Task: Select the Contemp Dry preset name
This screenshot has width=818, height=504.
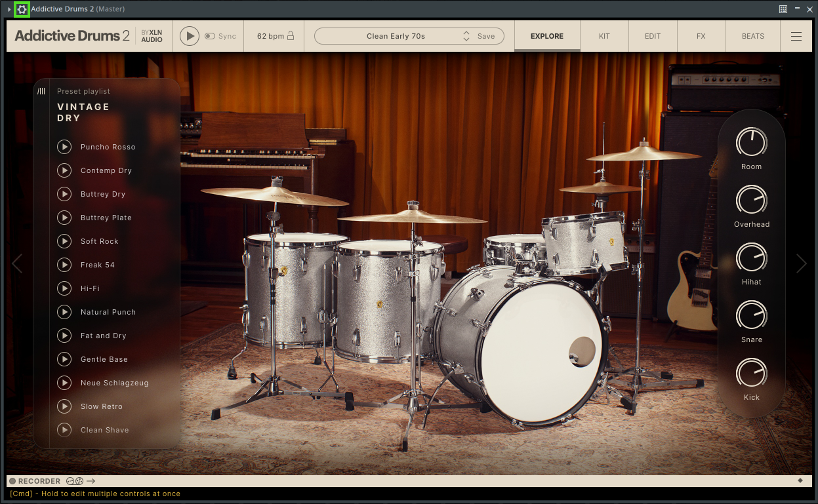Action: tap(106, 170)
